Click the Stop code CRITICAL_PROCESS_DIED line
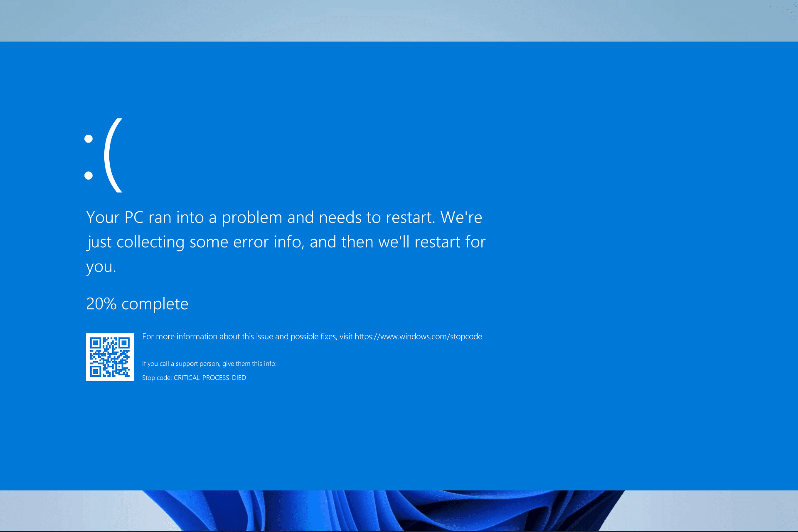 194,378
